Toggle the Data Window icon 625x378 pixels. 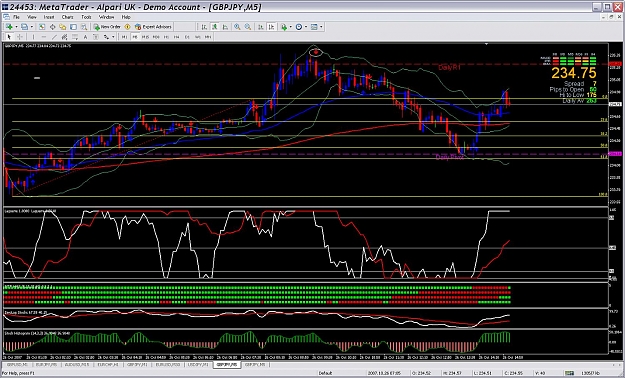(53, 27)
